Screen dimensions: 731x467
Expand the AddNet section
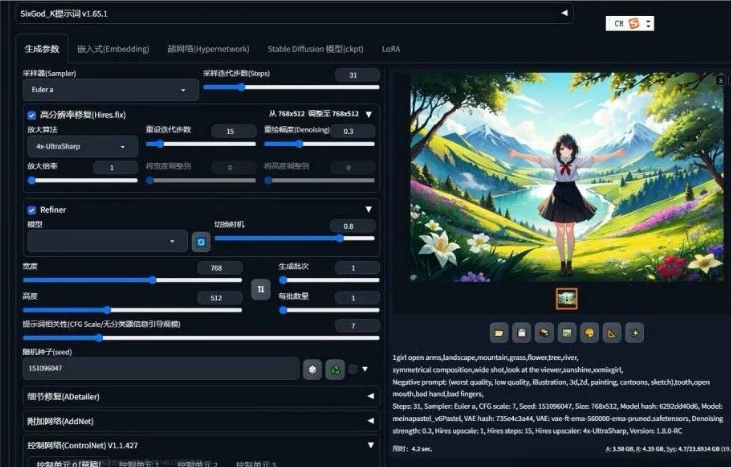coord(201,421)
